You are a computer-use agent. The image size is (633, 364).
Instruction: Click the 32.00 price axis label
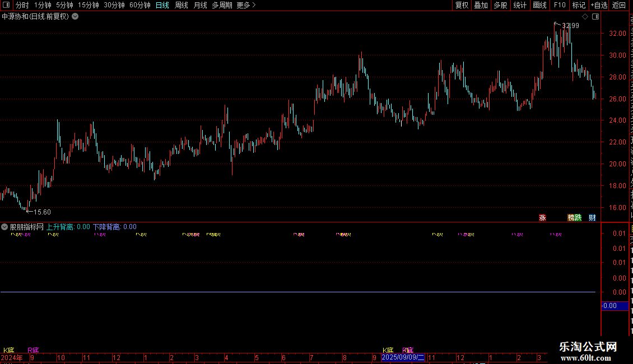pos(618,34)
